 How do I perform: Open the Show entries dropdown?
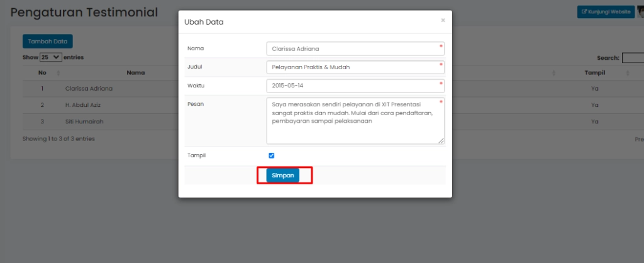click(x=51, y=57)
